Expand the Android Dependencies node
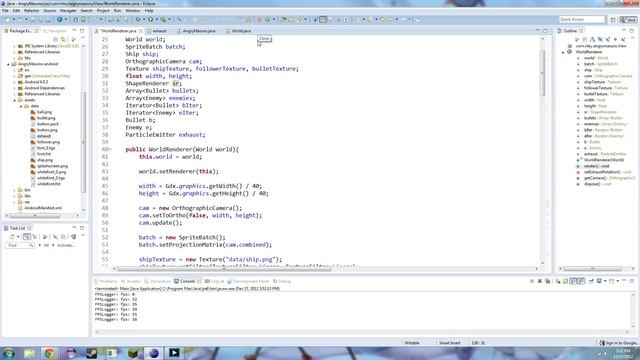Image resolution: width=640 pixels, height=360 pixels. point(14,88)
